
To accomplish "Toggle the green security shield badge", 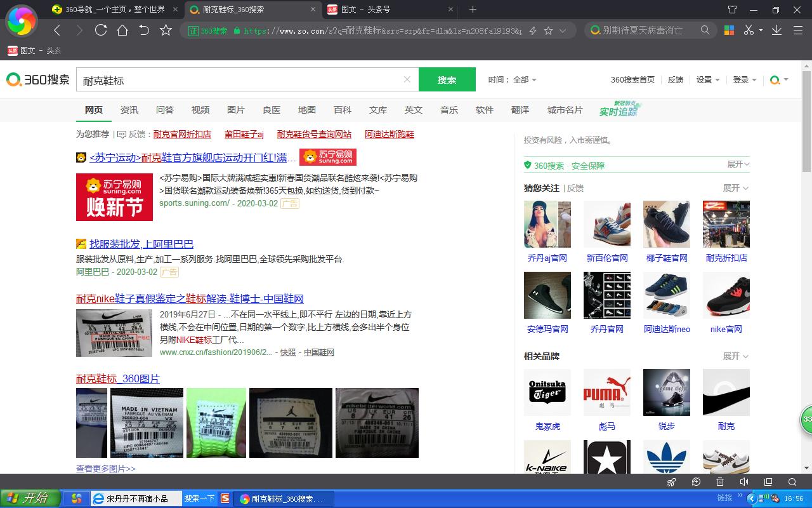I will (x=527, y=164).
